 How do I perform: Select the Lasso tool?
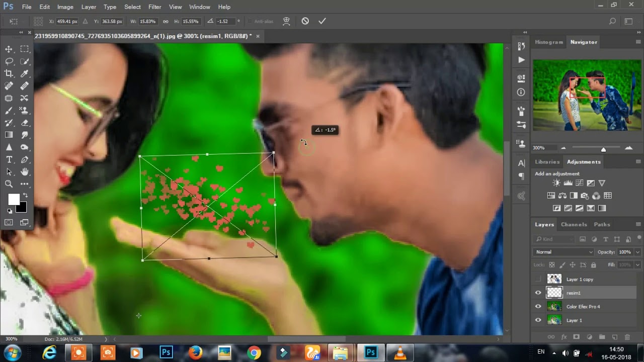click(9, 61)
